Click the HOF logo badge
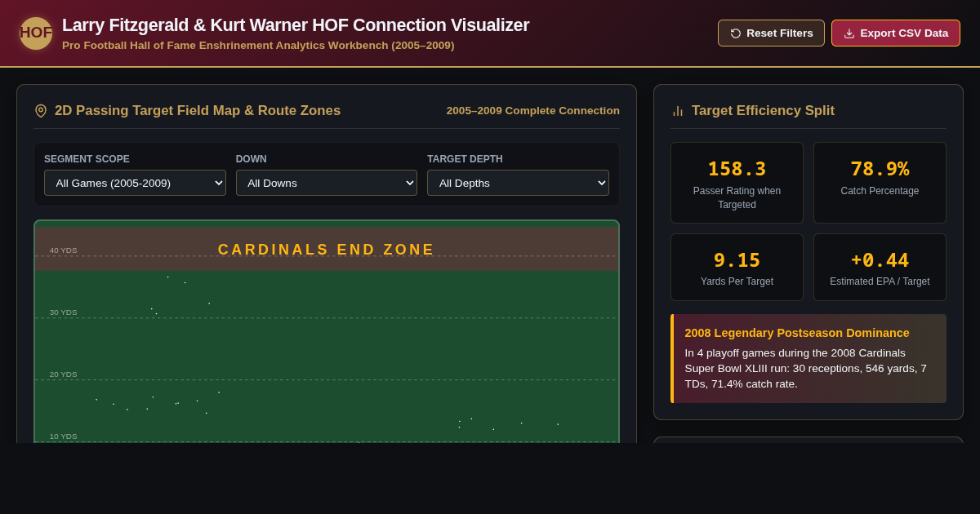The width and height of the screenshot is (980, 514). [36, 33]
